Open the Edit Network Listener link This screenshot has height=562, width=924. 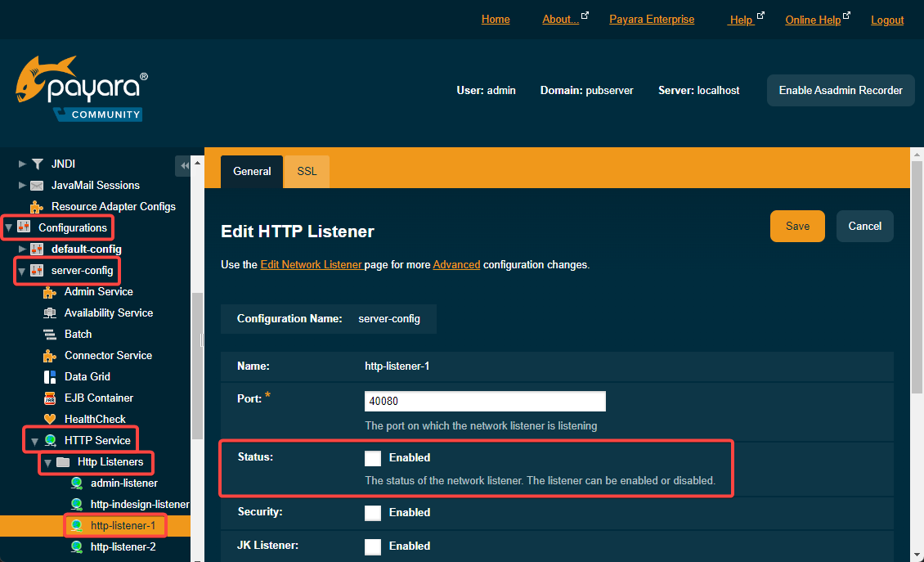[311, 265]
